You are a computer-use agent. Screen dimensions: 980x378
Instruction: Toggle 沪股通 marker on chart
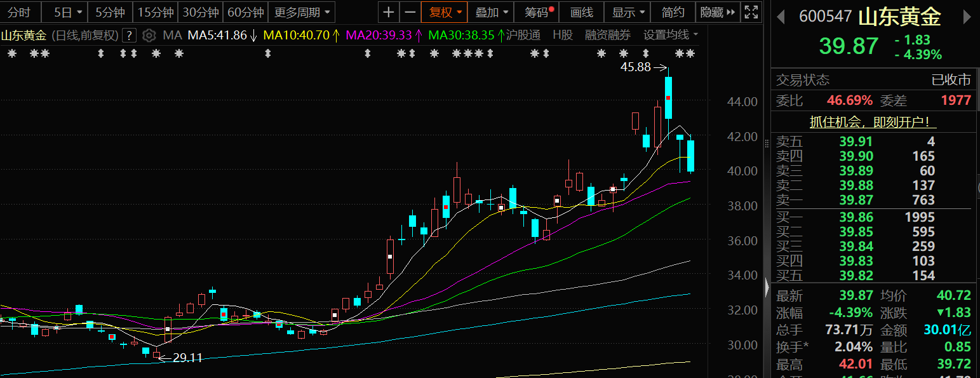523,35
